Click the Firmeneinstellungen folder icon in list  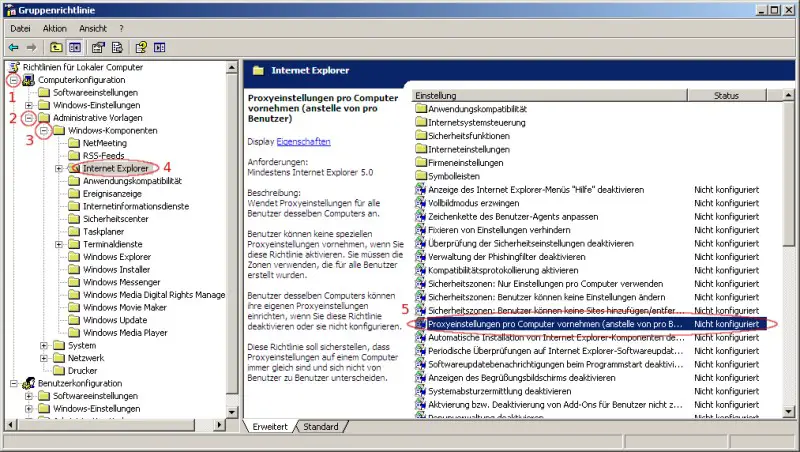tap(420, 163)
